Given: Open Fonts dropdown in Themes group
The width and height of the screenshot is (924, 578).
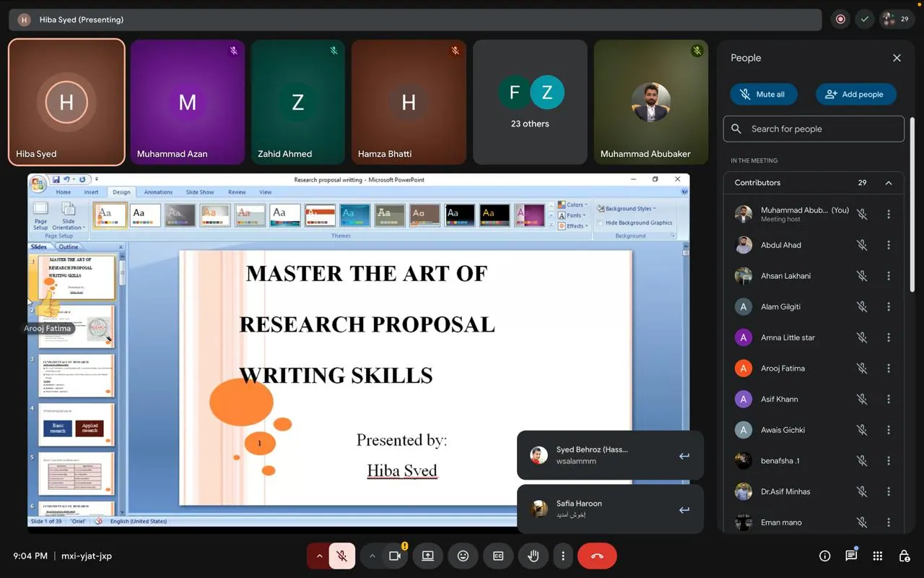Looking at the screenshot, I should pyautogui.click(x=572, y=215).
